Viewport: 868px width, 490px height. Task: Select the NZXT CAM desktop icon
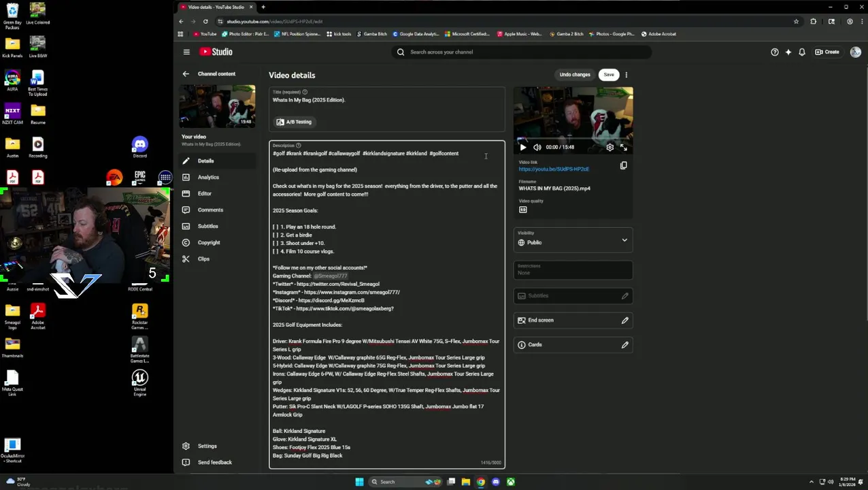coord(12,114)
